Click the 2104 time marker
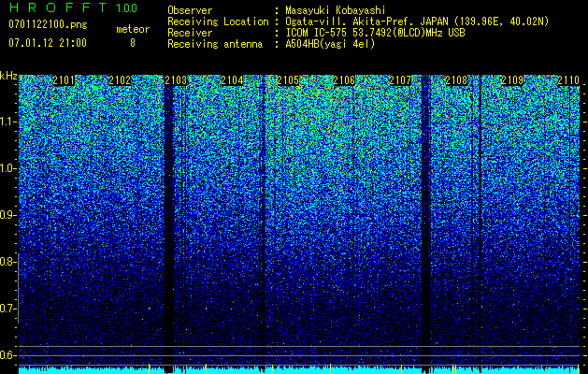 232,80
